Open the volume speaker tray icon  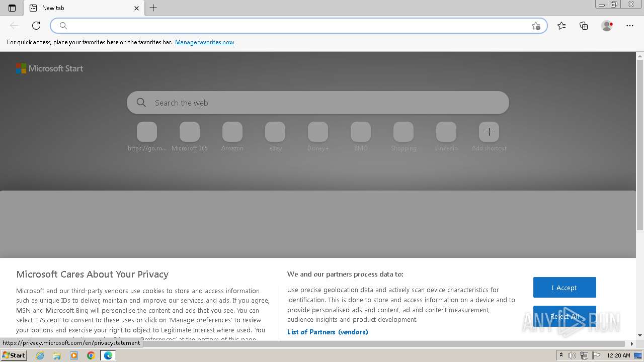[572, 355]
